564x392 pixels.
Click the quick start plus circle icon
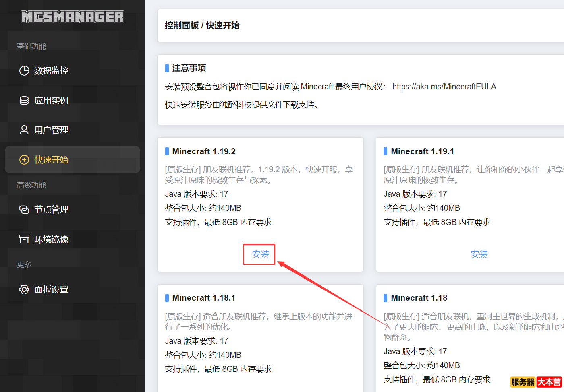coord(24,160)
